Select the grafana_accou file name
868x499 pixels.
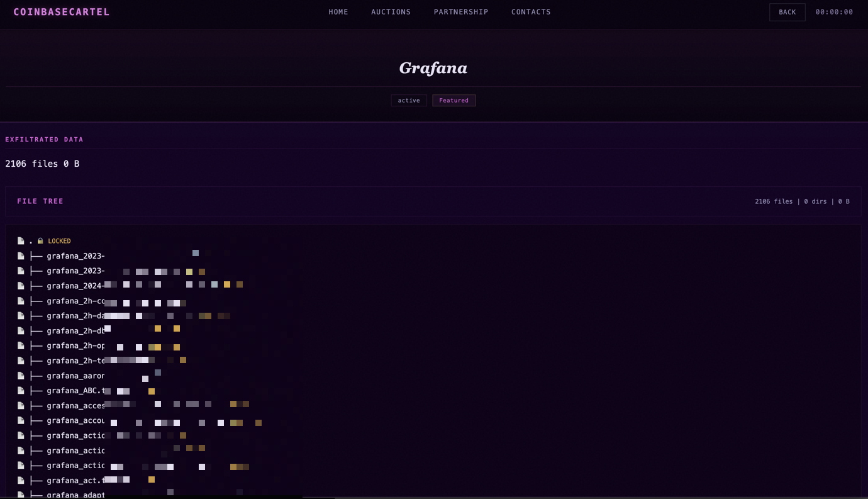pos(75,420)
